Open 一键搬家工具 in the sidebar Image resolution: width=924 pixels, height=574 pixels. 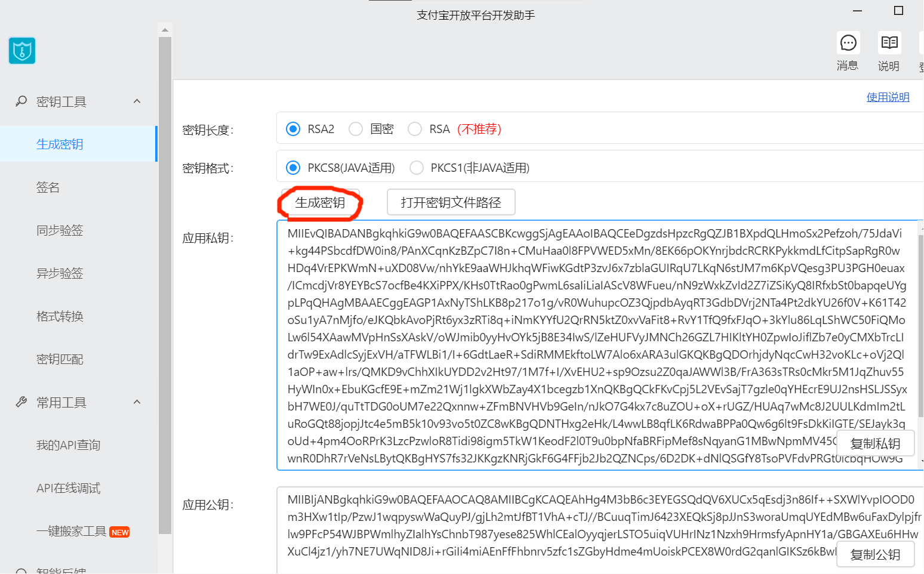(x=72, y=531)
